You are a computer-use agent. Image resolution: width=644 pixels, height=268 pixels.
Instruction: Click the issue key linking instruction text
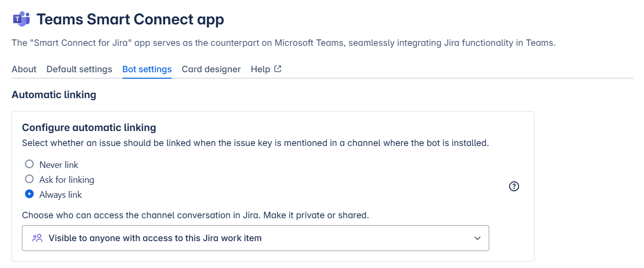pyautogui.click(x=255, y=143)
